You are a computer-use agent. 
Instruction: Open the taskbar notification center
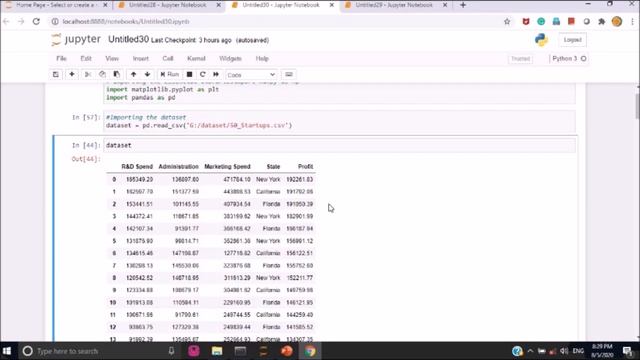pyautogui.click(x=628, y=351)
